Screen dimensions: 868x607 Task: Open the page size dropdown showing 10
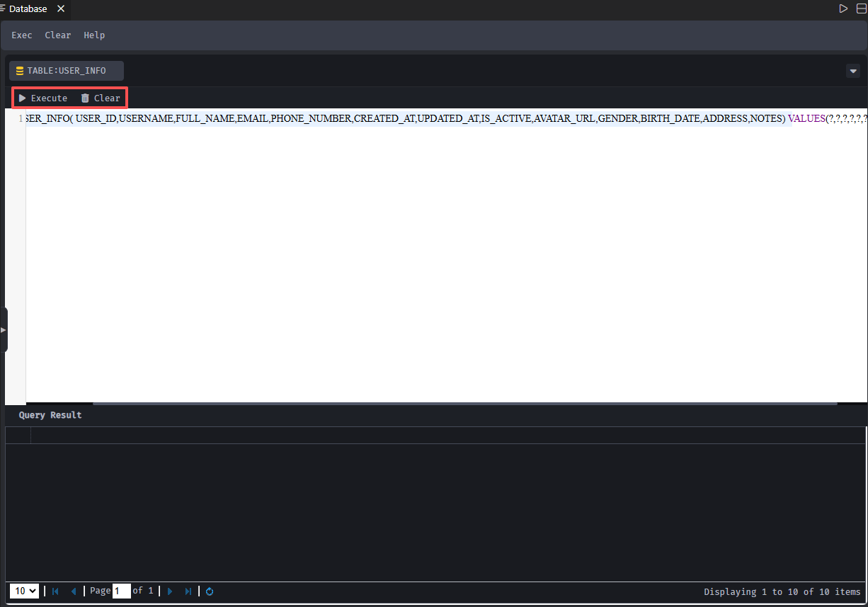(24, 591)
